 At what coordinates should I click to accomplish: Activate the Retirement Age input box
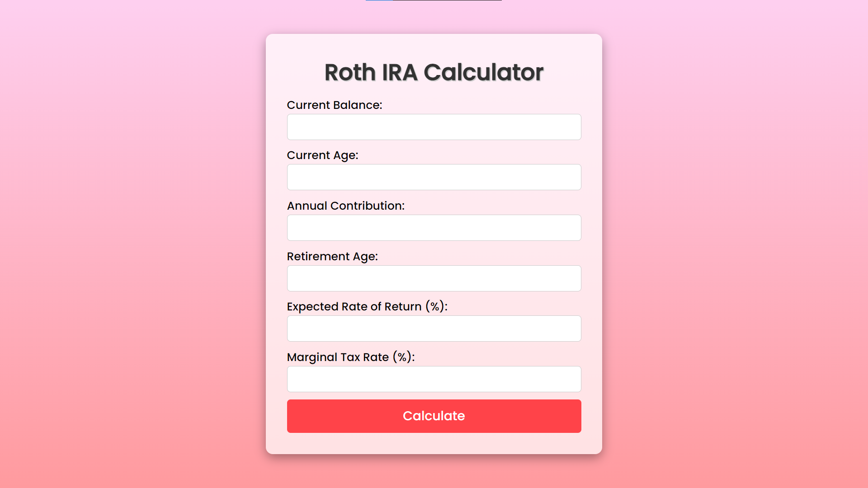pos(434,278)
